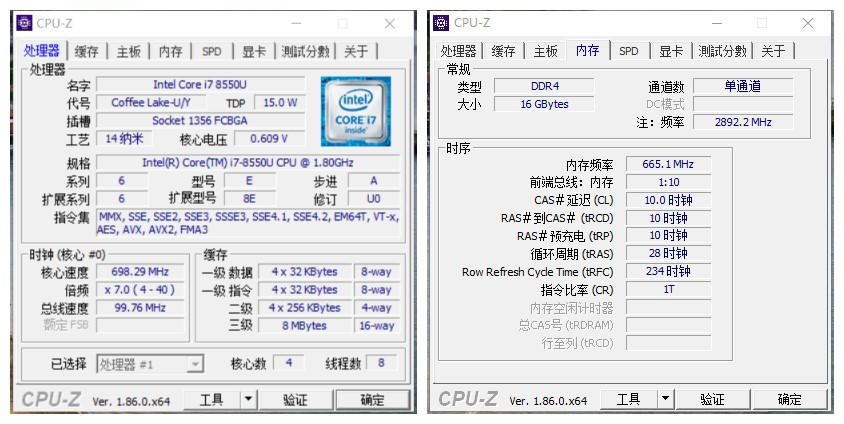Minimize the left CPU-Z window
This screenshot has width=844, height=424.
click(297, 24)
